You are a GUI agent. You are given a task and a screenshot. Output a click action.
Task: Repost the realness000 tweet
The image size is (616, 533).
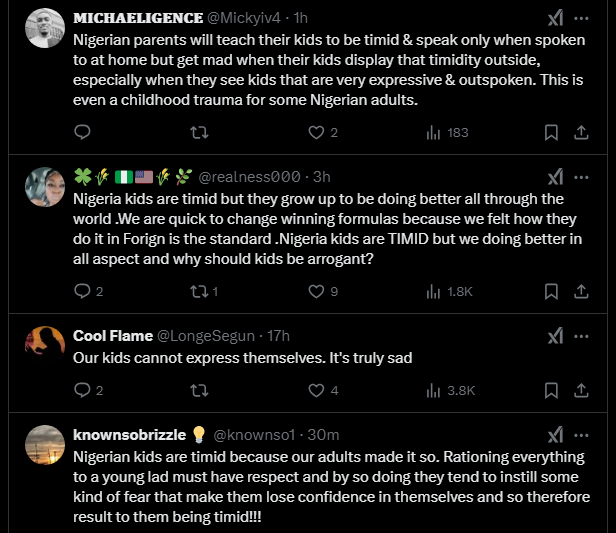coord(199,291)
